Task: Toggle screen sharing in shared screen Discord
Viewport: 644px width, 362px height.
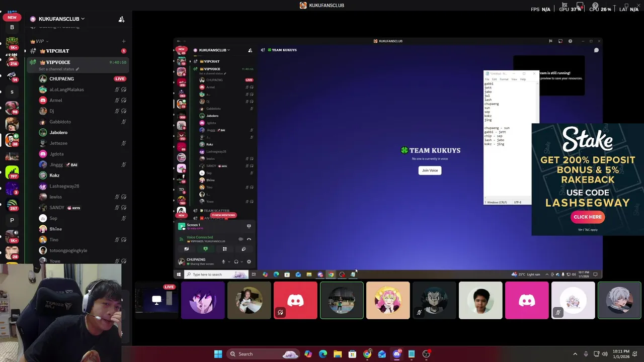Action: pyautogui.click(x=205, y=249)
